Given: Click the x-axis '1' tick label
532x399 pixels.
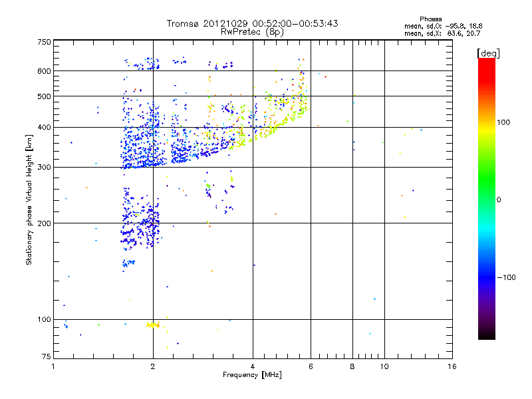Looking at the screenshot, I should pos(53,366).
